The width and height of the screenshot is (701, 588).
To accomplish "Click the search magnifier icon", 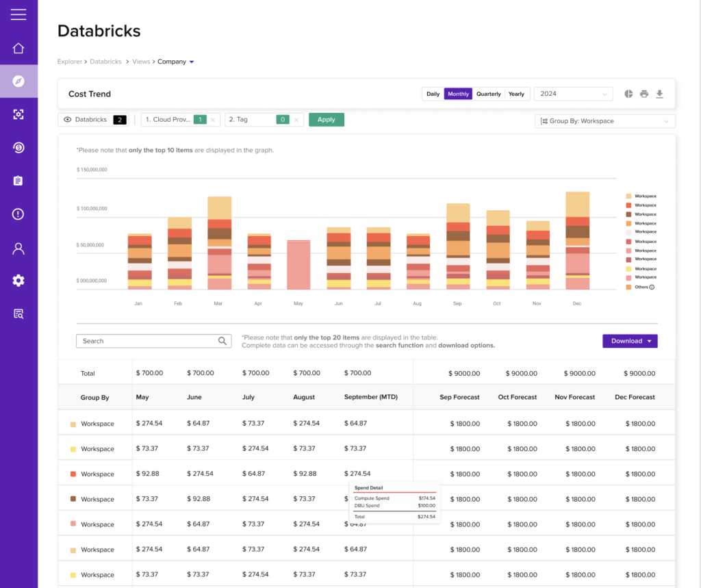I will click(x=222, y=341).
